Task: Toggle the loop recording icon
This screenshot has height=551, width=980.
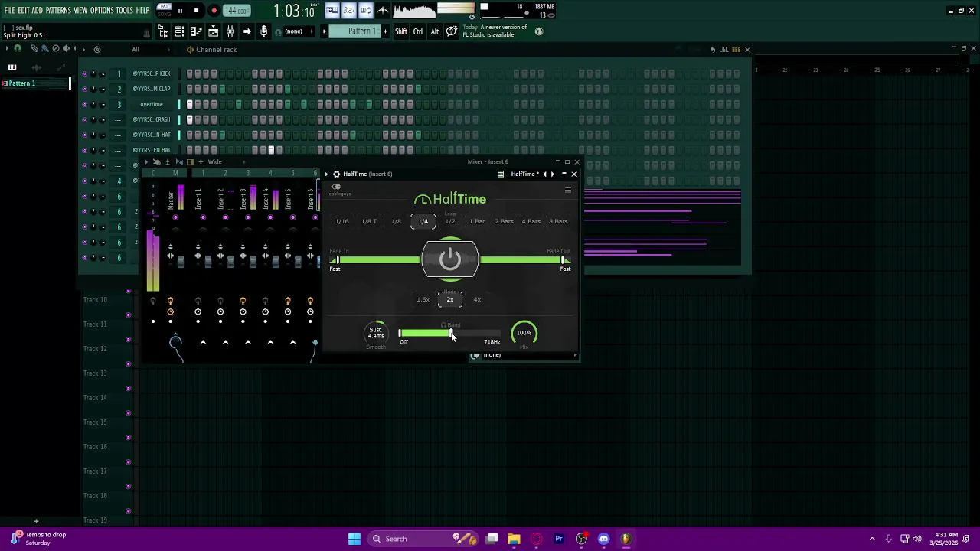Action: tap(365, 11)
